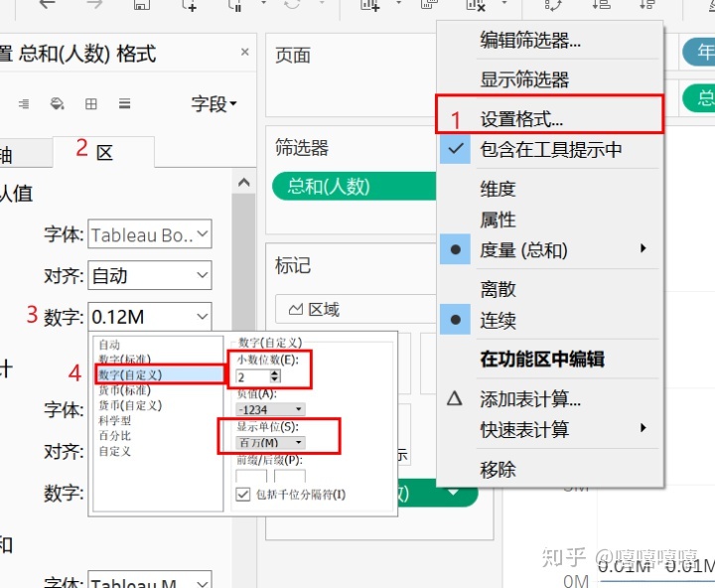Screen dimensions: 715x588
Task: Select 离散 in the context menu
Action: click(549, 289)
